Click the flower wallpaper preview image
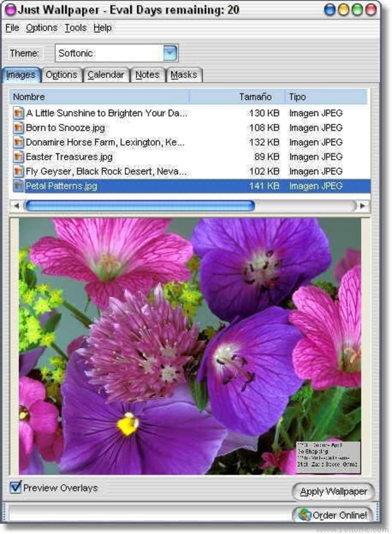Image resolution: width=392 pixels, height=534 pixels. pos(190,346)
